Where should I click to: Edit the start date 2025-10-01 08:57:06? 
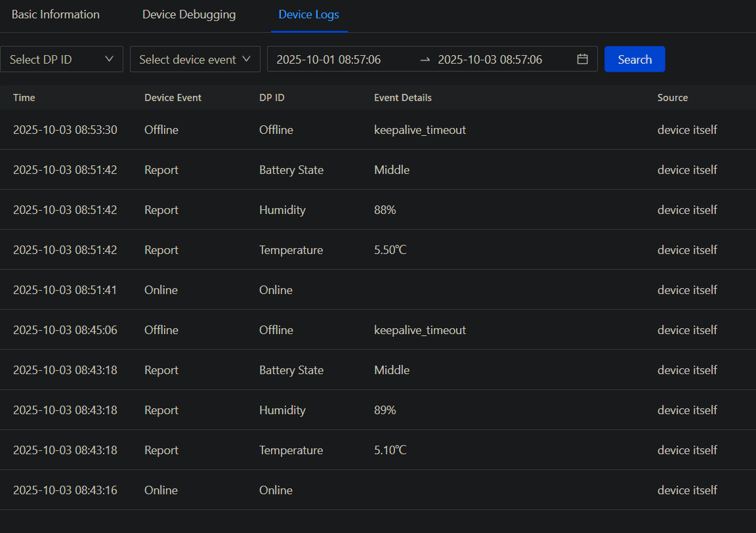(329, 59)
